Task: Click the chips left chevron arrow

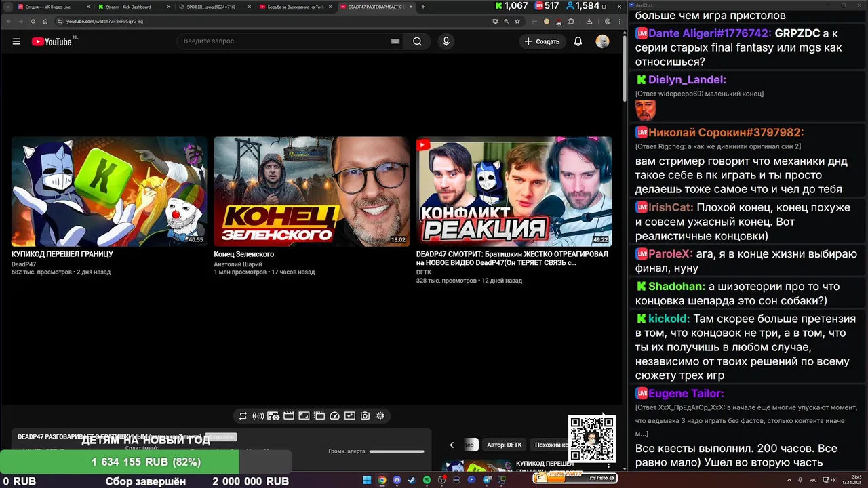Action: pos(452,445)
